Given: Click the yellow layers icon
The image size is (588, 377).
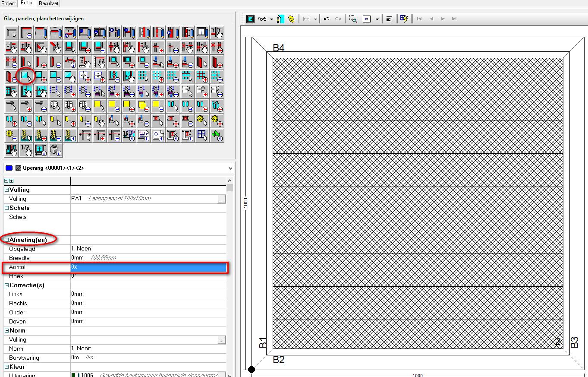Looking at the screenshot, I should tap(292, 19).
